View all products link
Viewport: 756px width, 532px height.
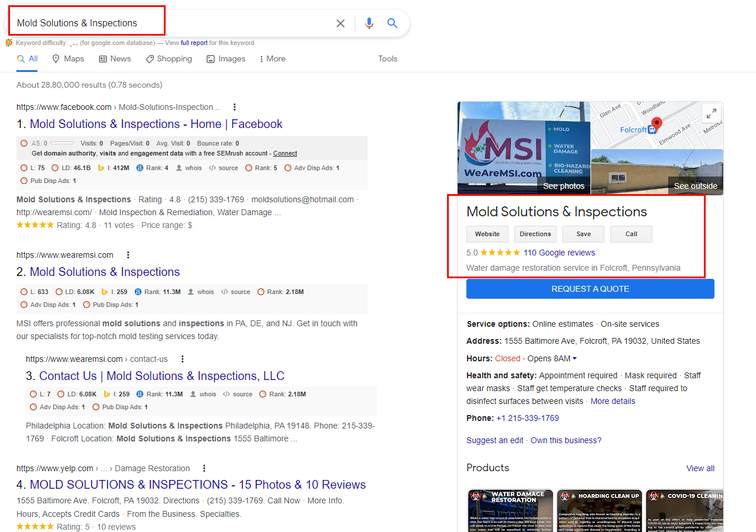tap(700, 468)
